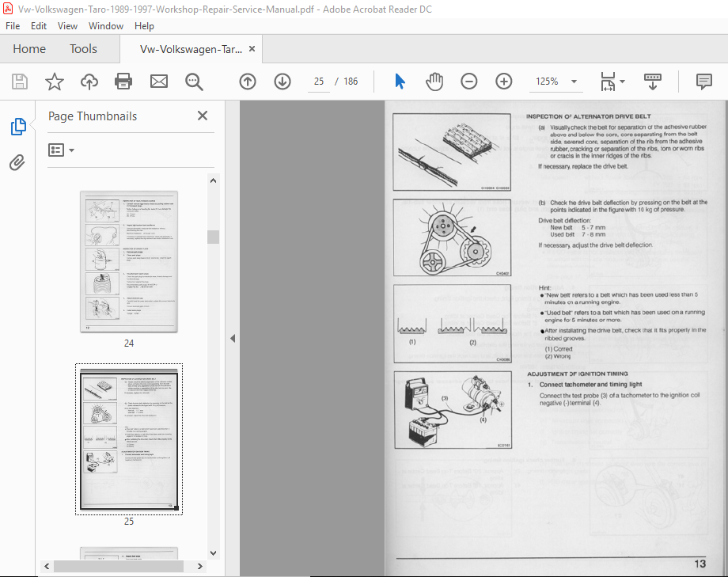Select the page 24 thumbnail
Viewport: 728px width, 577px height.
(129, 261)
